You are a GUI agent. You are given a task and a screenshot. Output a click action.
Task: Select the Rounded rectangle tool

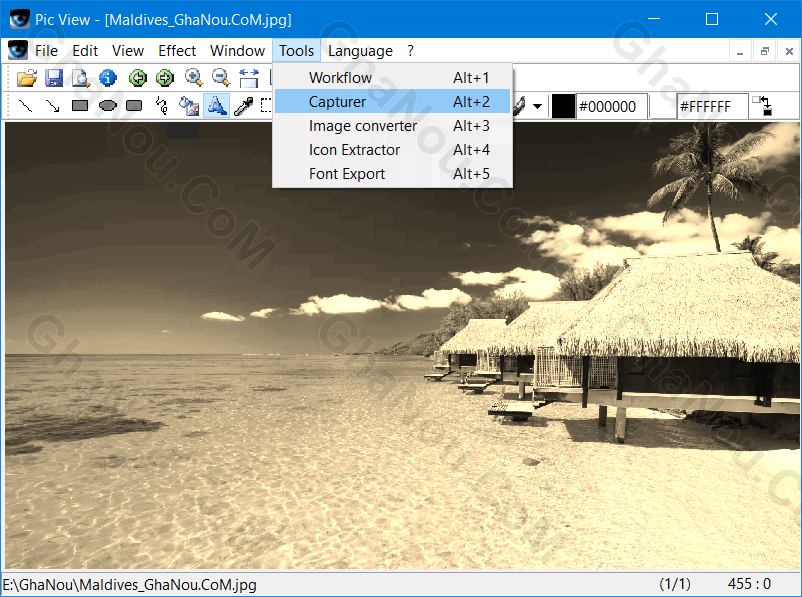point(134,106)
